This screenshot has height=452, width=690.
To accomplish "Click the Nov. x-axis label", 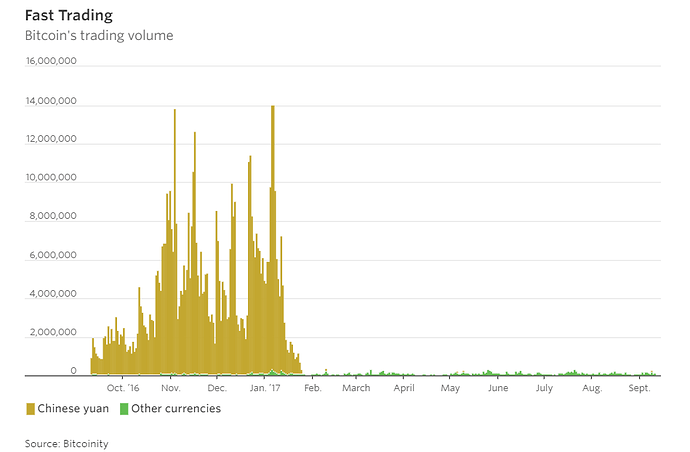I will click(171, 388).
